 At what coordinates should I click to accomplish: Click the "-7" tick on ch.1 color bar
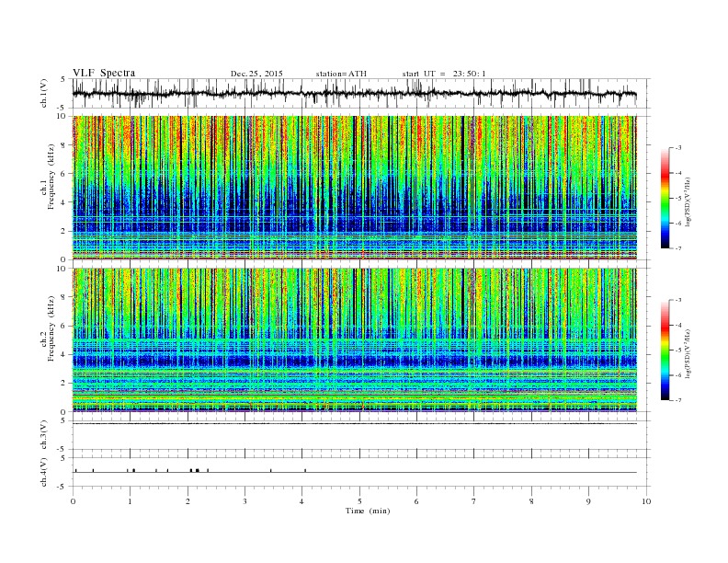coord(678,248)
